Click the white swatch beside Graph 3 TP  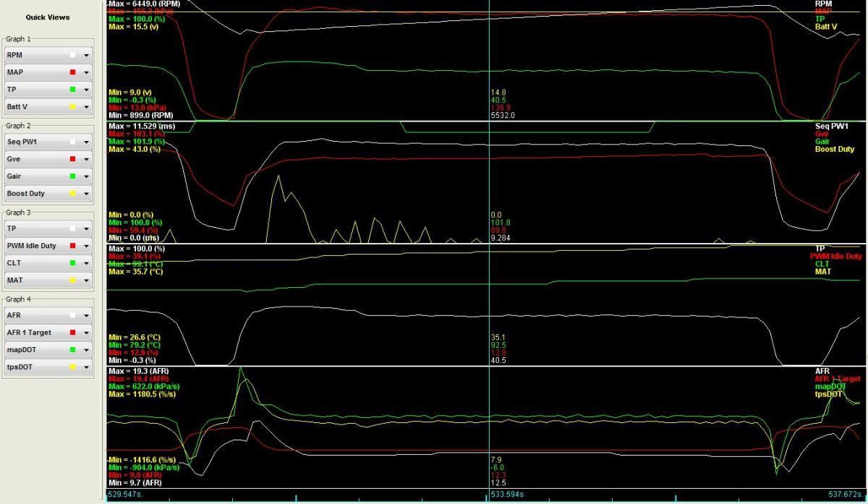73,228
